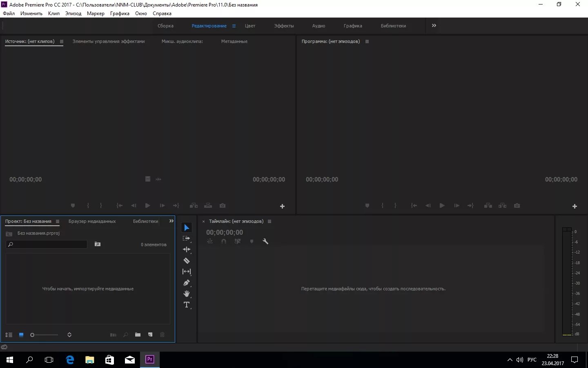The image size is (588, 368).
Task: Switch to Аудио workspace
Action: [318, 26]
